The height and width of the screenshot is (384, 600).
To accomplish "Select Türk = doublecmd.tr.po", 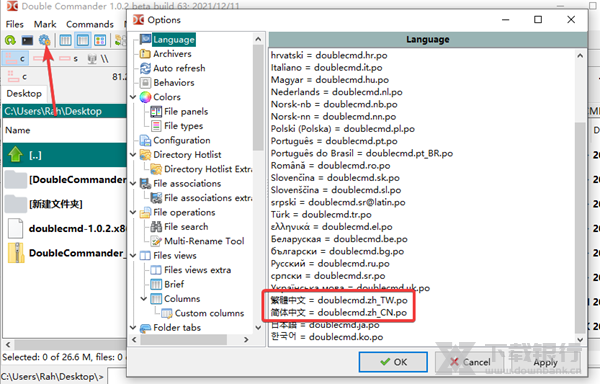I will (321, 215).
